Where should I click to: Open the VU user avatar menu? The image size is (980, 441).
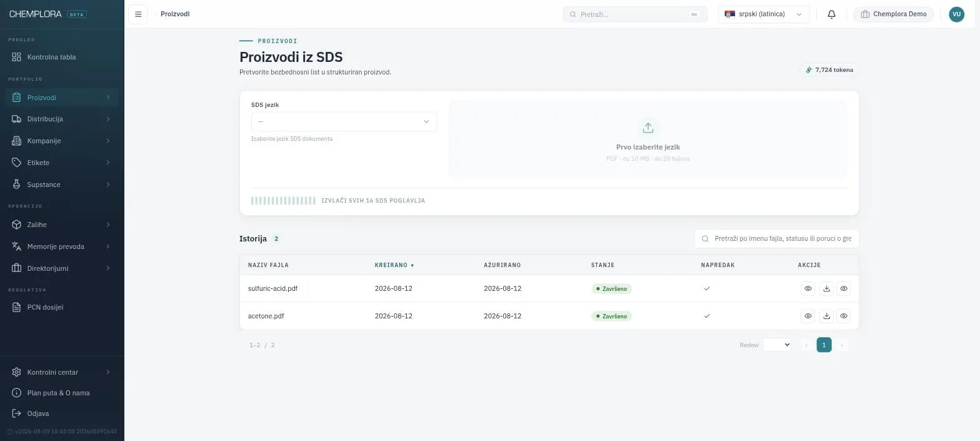(x=956, y=14)
